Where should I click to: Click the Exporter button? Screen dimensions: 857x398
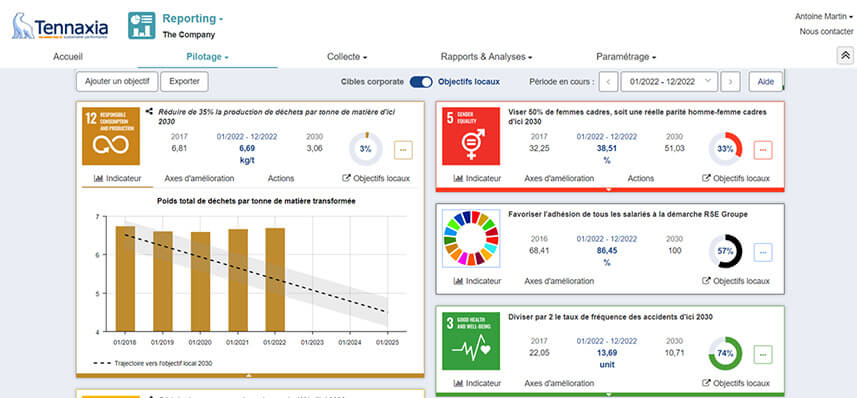click(x=184, y=82)
